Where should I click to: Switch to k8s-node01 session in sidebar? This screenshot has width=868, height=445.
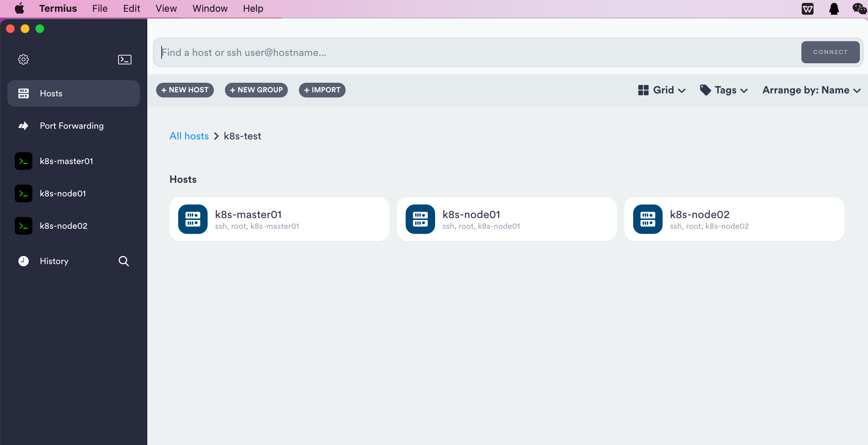pyautogui.click(x=74, y=193)
